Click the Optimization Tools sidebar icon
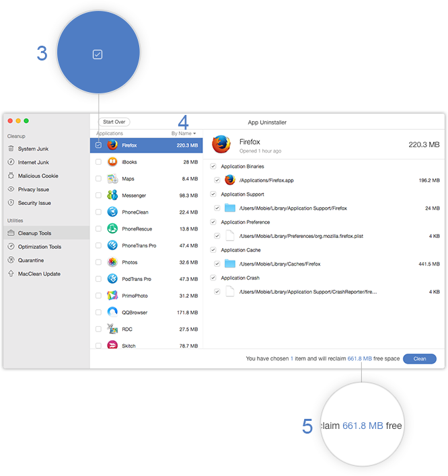Screen dimensions: 448x476 11,246
